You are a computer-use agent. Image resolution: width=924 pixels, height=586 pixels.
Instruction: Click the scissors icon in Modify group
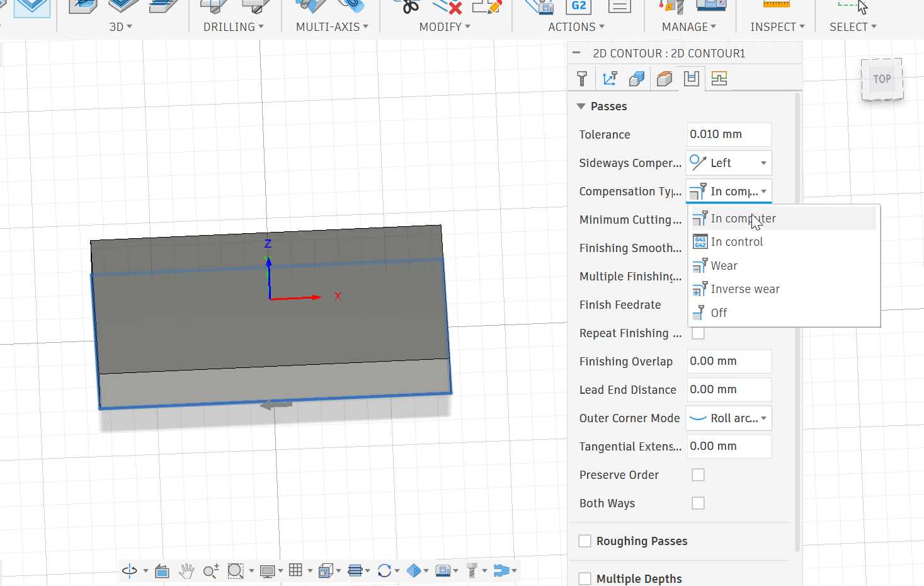tap(410, 6)
